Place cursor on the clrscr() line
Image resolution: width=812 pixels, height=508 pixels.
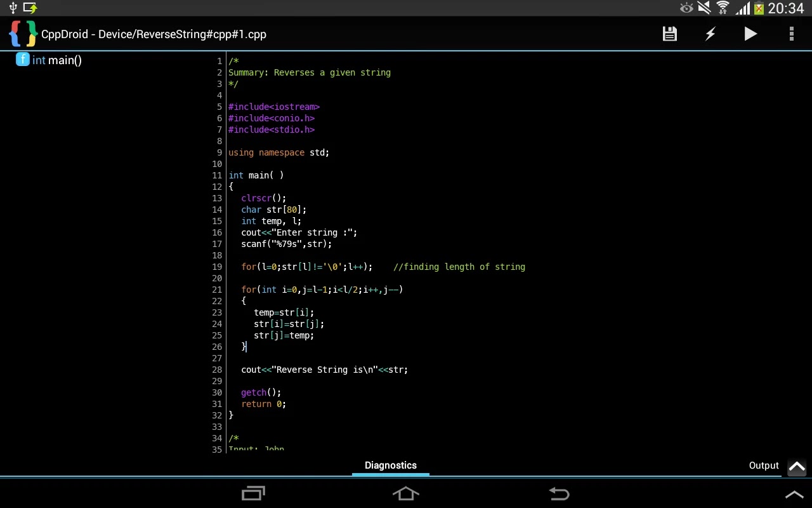point(264,198)
